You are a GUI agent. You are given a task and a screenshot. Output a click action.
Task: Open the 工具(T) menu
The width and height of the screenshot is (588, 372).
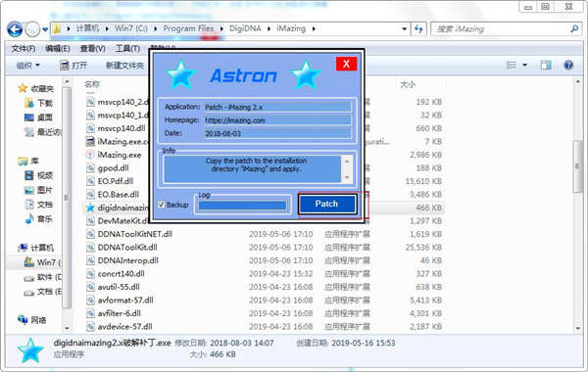[127, 49]
